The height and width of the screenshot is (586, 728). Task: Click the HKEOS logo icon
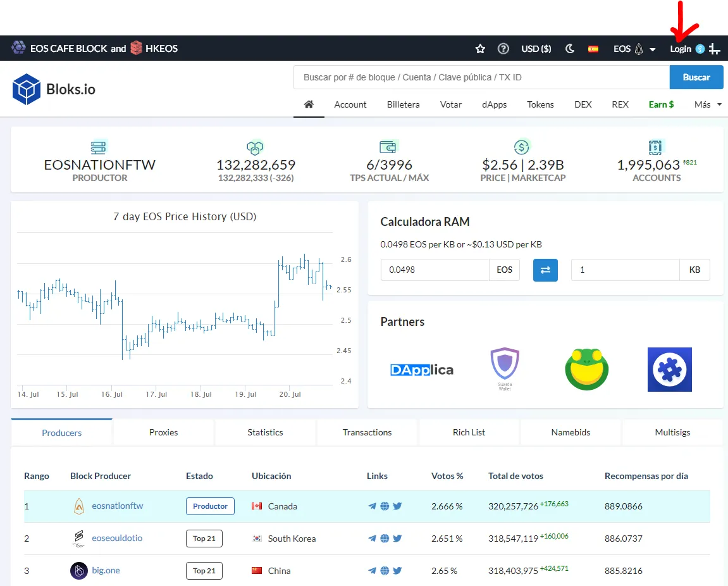(136, 48)
